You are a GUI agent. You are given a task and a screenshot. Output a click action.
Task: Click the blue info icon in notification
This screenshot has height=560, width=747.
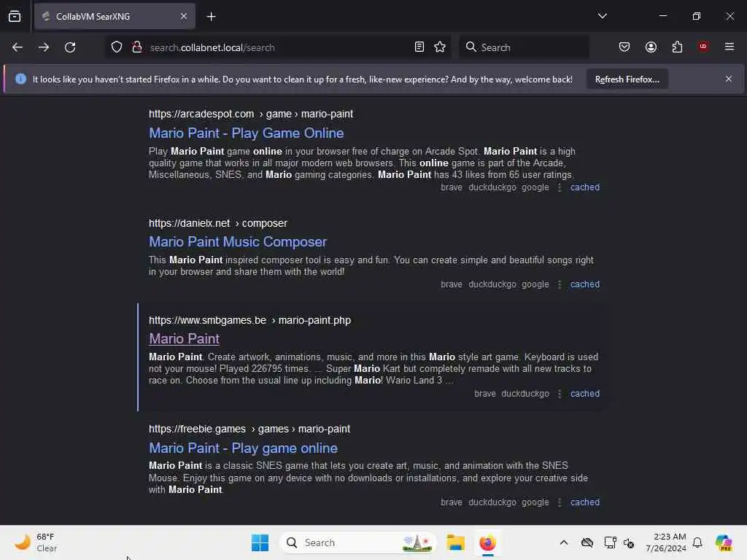coord(20,79)
